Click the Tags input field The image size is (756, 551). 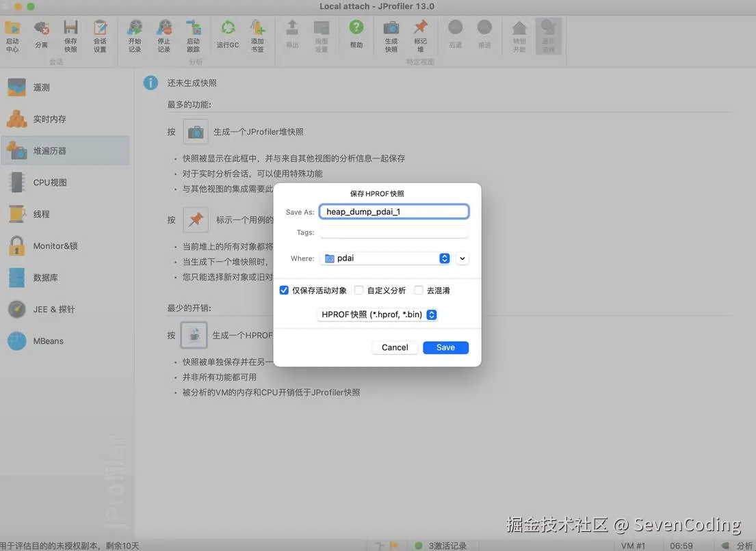(394, 232)
